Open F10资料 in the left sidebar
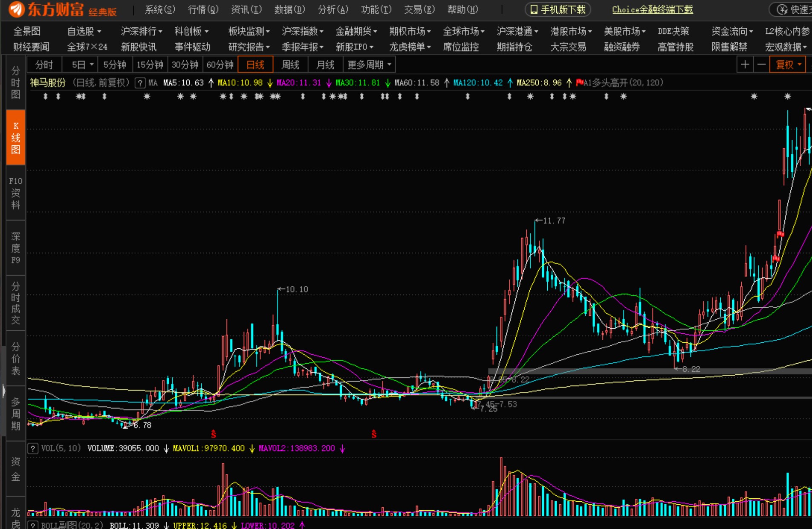The height and width of the screenshot is (529, 812). (16, 193)
